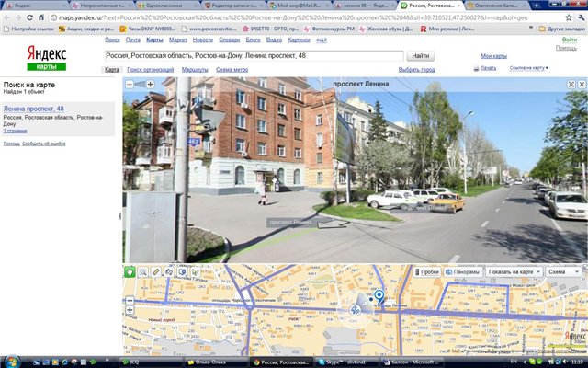Click the Войти login link
Image resolution: width=588 pixels, height=368 pixels.
point(570,40)
